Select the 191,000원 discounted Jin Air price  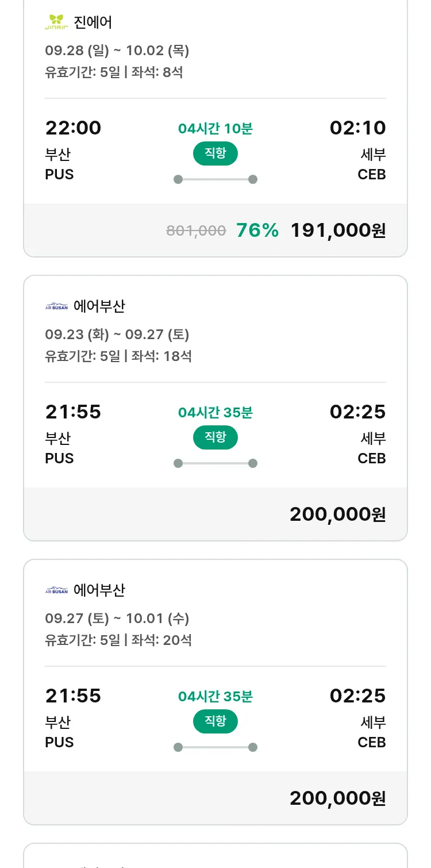click(338, 231)
